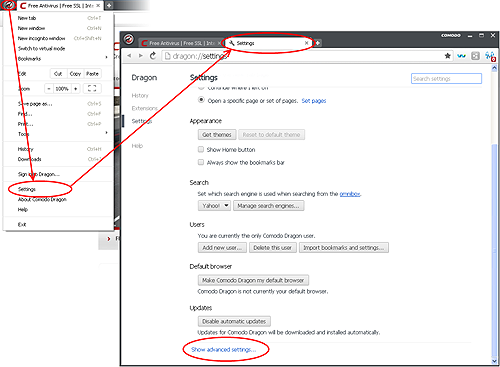Select Settings in the Dragon menu
Image resolution: width=500 pixels, height=367 pixels.
(x=58, y=189)
